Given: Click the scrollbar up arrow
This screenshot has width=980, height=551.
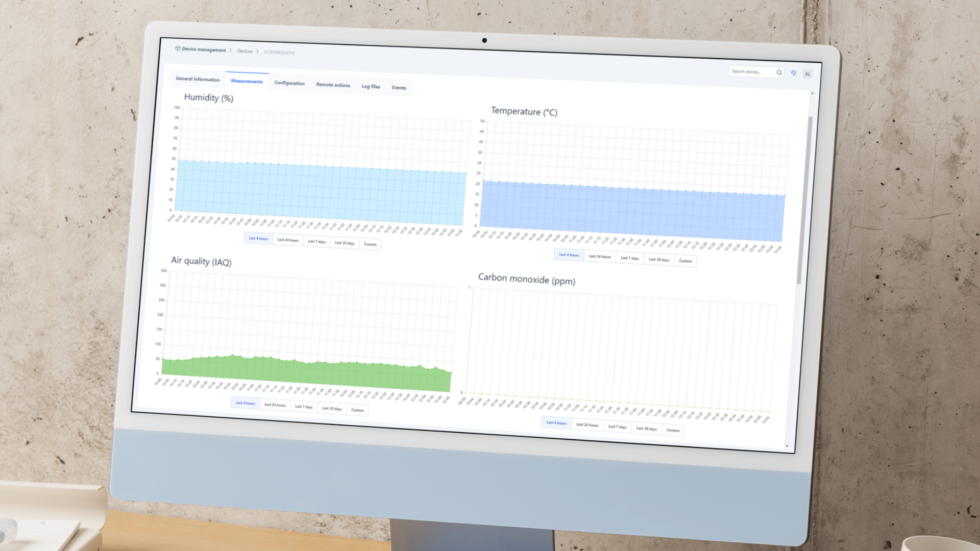Looking at the screenshot, I should click(x=812, y=93).
